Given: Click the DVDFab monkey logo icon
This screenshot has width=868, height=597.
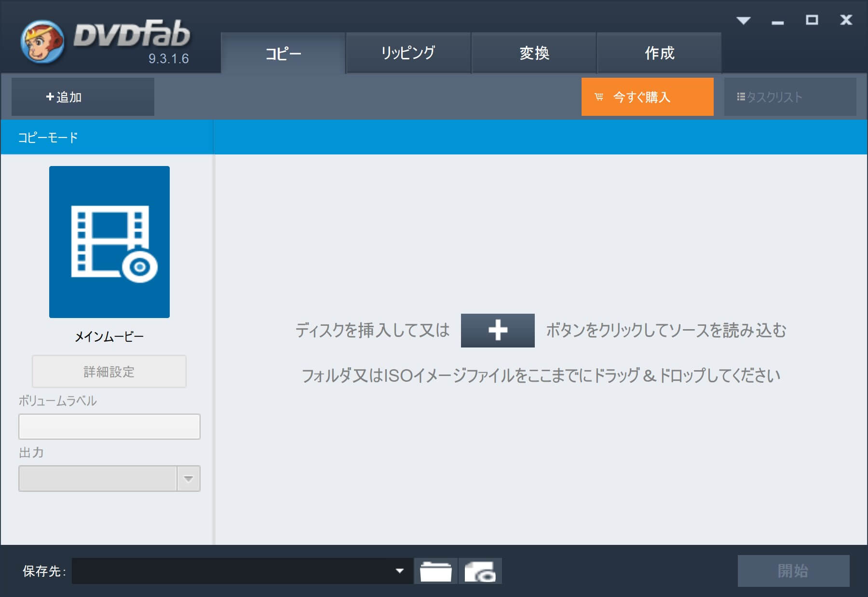Looking at the screenshot, I should pos(42,42).
